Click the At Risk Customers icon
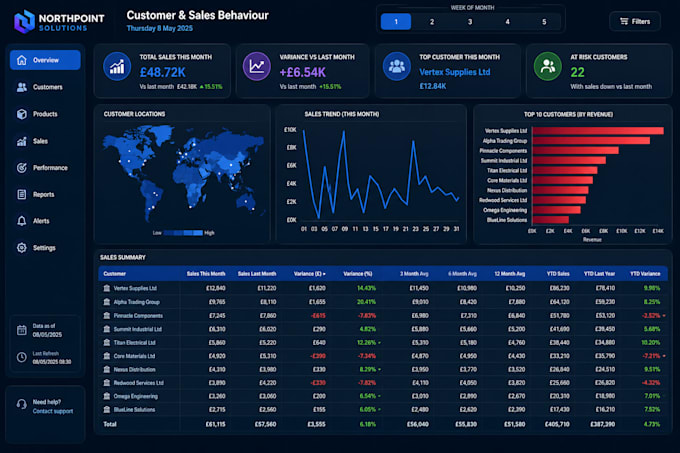 pos(548,66)
